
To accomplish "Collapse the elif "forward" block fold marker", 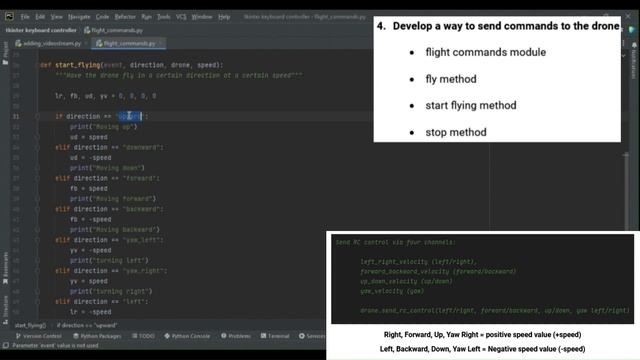I will (x=37, y=178).
